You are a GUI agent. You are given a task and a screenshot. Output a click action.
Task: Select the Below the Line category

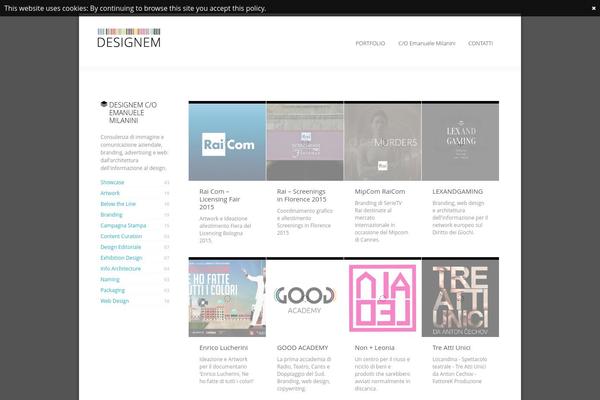point(118,204)
